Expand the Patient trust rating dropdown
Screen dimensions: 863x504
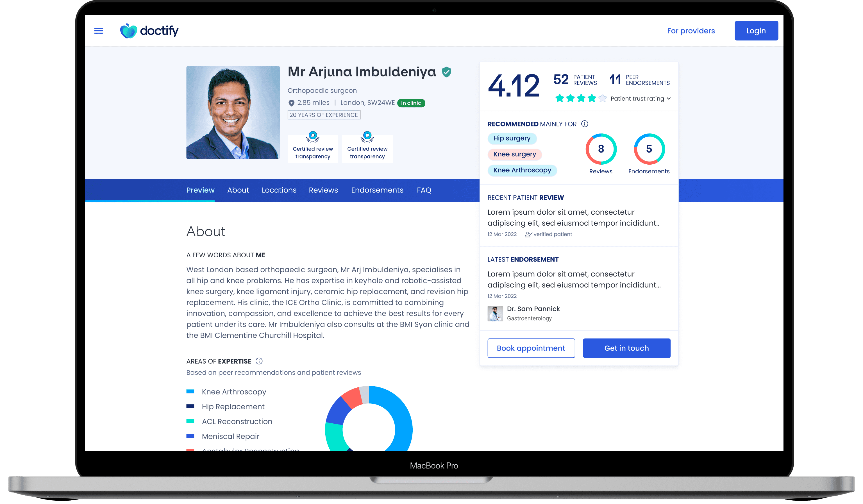point(669,99)
